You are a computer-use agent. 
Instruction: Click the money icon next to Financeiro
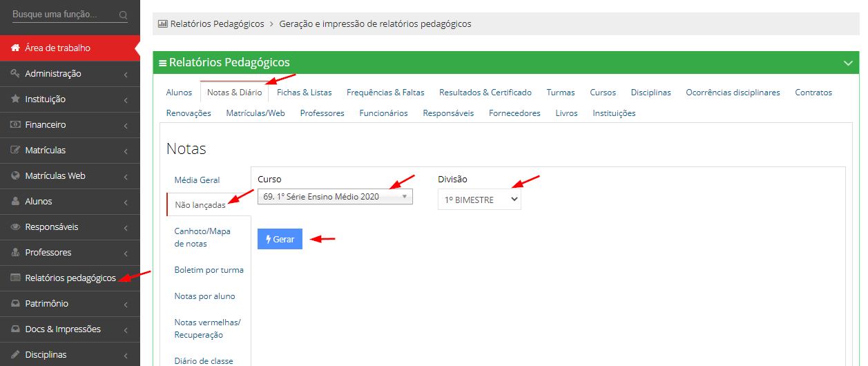15,125
